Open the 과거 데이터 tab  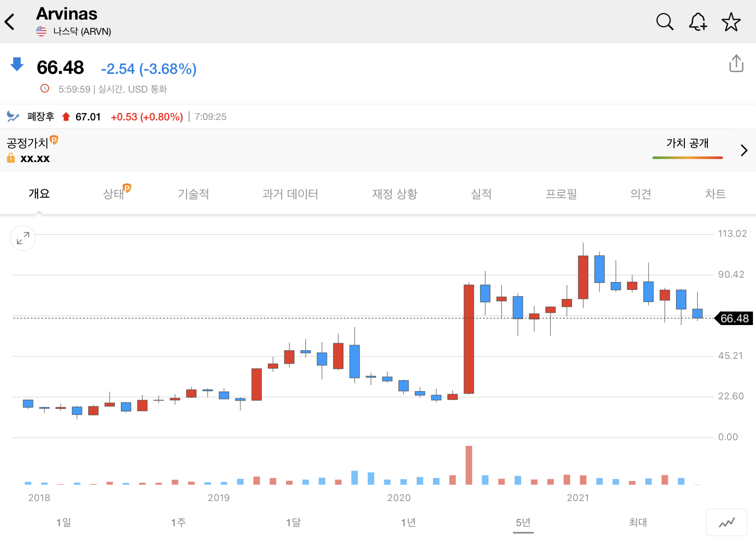(x=290, y=194)
